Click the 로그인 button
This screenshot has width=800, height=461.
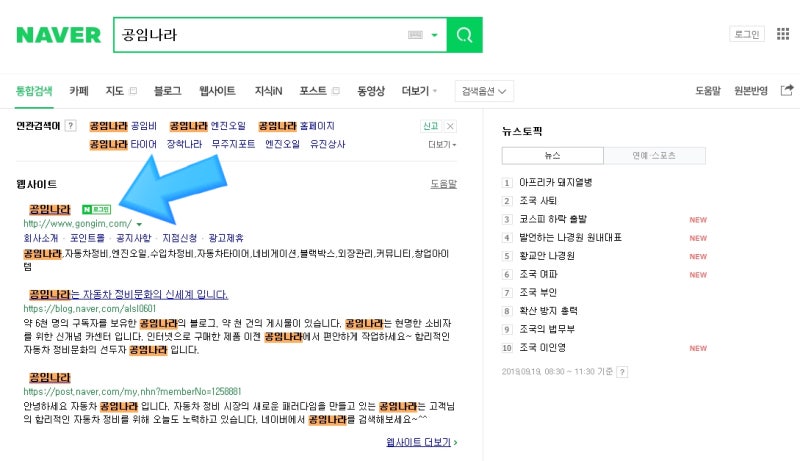747,34
